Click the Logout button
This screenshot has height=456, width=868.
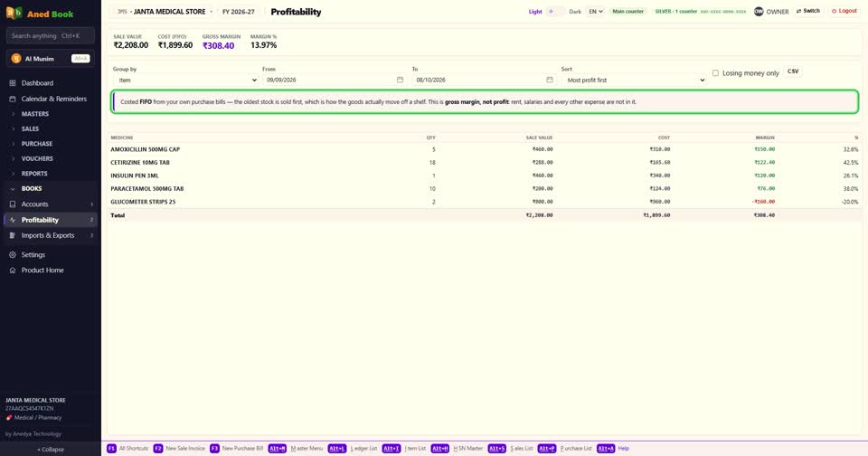(844, 11)
